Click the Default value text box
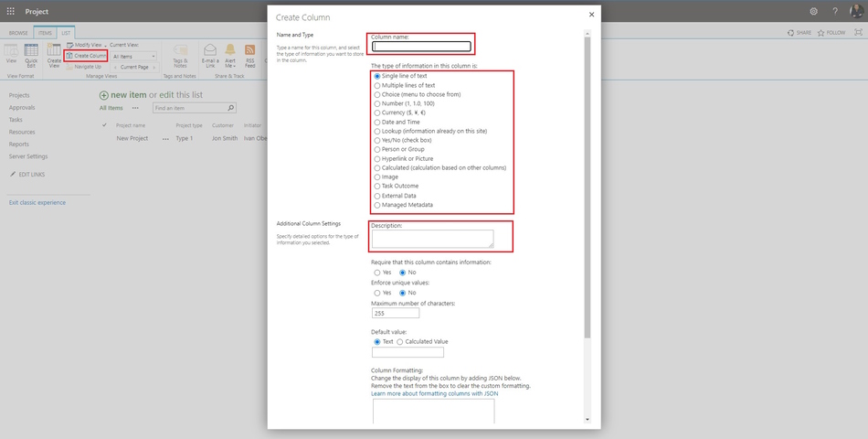Viewport: 868px width, 439px height. coord(408,352)
